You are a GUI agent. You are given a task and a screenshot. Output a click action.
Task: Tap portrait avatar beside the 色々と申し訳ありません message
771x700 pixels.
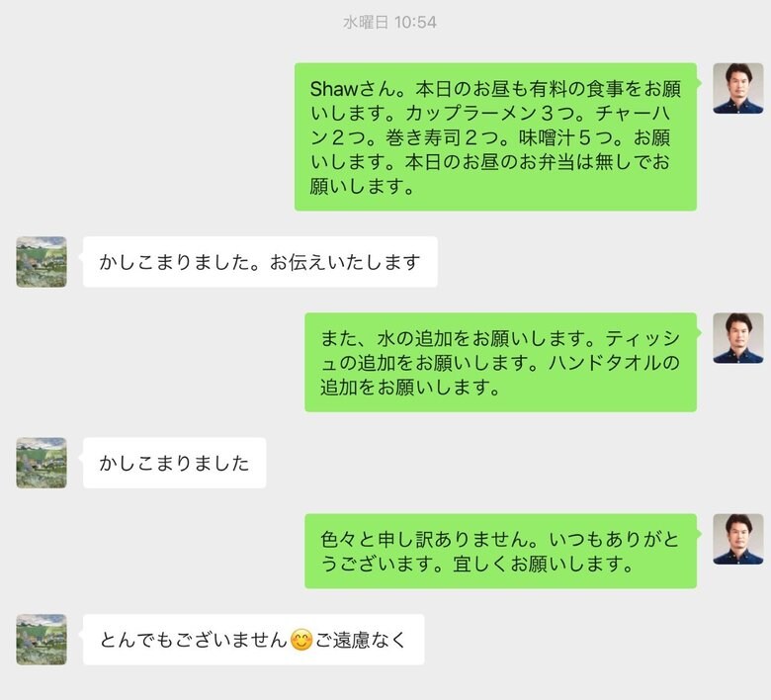(x=738, y=539)
